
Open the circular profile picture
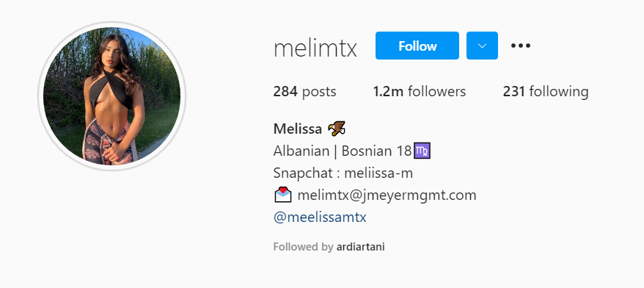point(111,96)
